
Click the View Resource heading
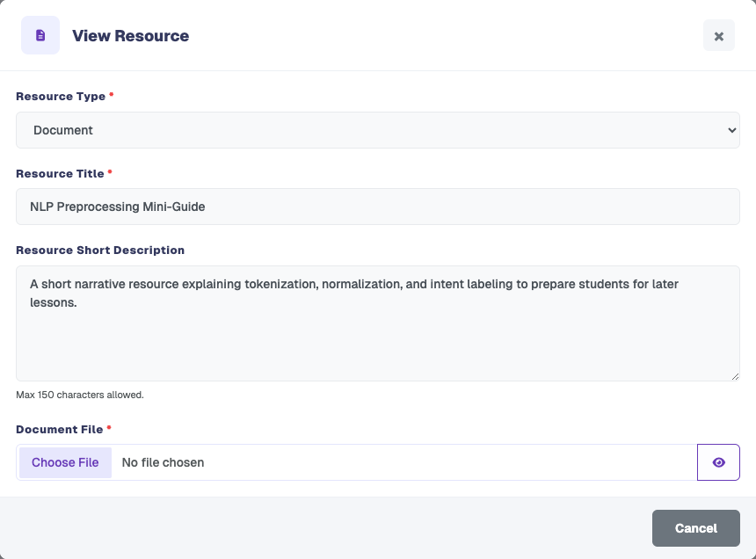coord(131,36)
